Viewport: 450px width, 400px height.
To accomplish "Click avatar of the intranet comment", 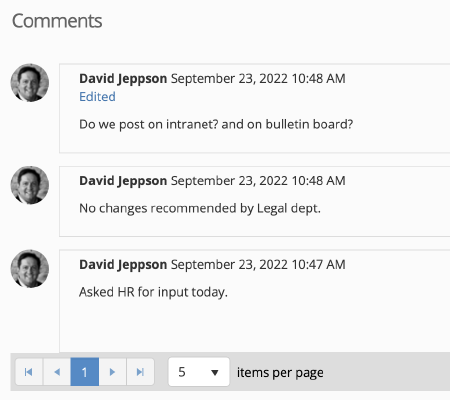I will [x=30, y=83].
